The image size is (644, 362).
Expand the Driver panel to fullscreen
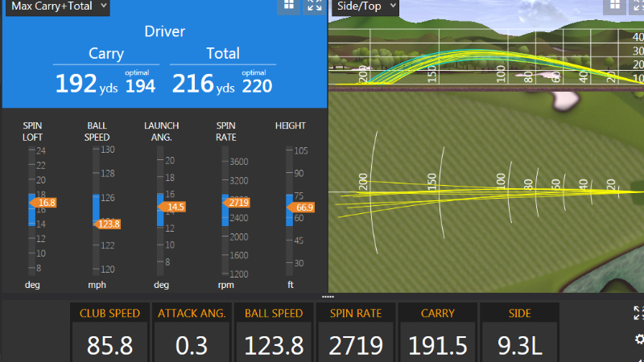coord(314,6)
